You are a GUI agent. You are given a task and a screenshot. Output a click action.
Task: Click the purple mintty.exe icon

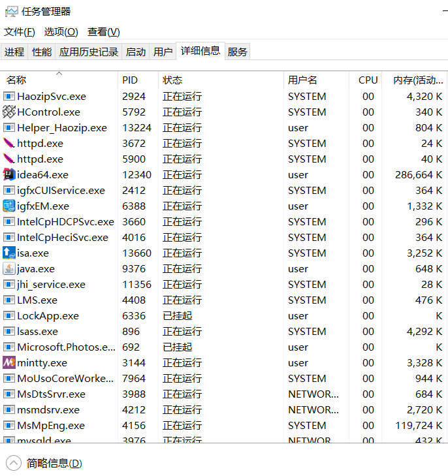pyautogui.click(x=8, y=363)
